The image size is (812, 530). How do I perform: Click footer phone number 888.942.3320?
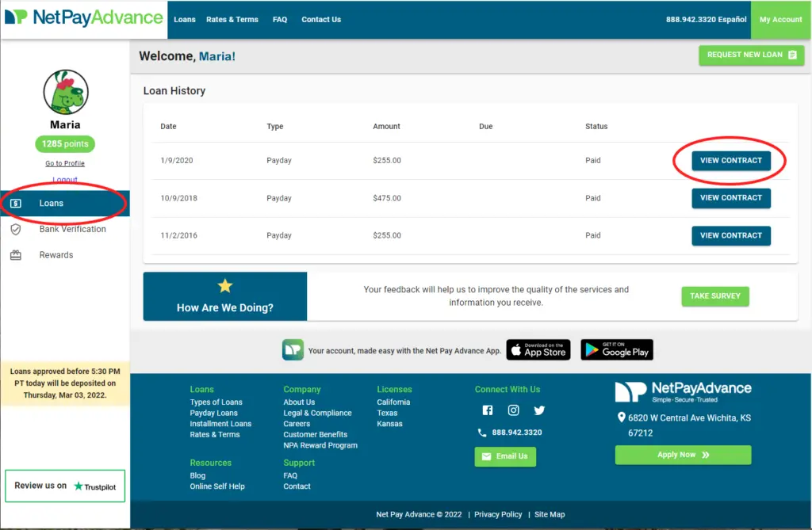pyautogui.click(x=517, y=433)
